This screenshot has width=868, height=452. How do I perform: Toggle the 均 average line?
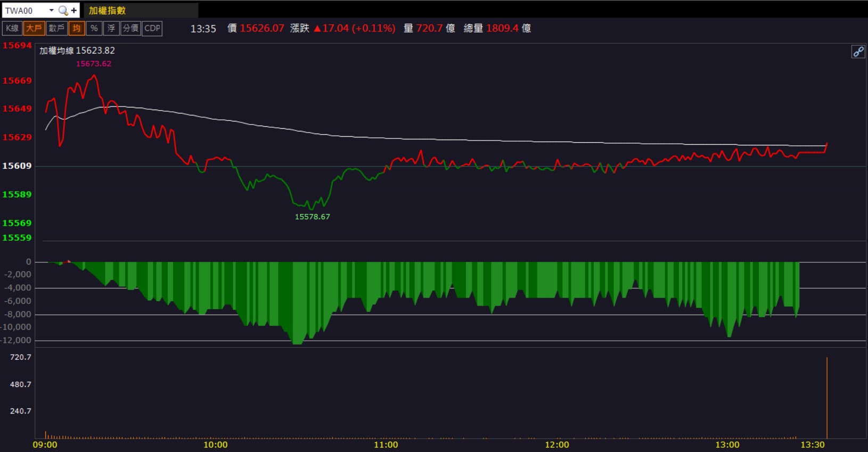(77, 28)
